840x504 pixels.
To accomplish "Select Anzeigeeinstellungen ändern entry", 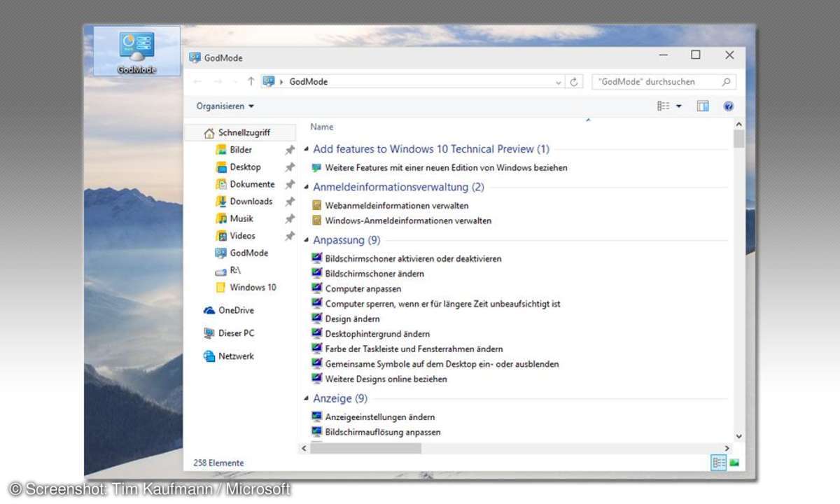I will pos(380,417).
